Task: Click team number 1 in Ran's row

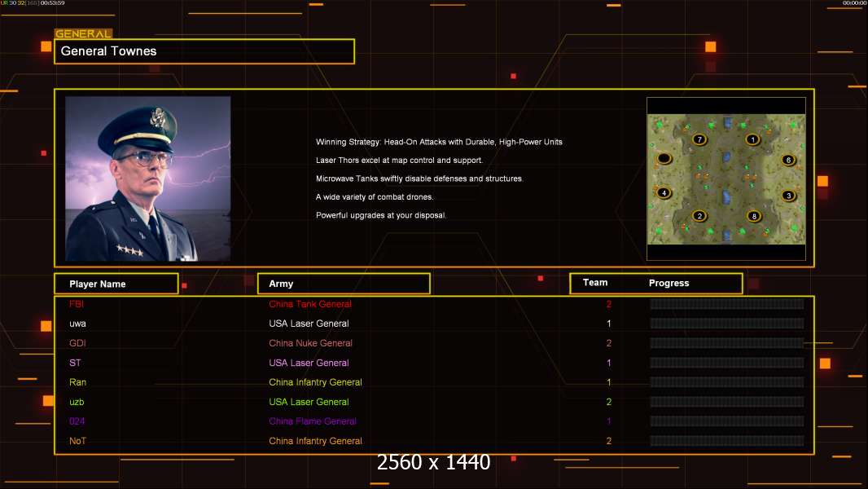Action: (609, 382)
